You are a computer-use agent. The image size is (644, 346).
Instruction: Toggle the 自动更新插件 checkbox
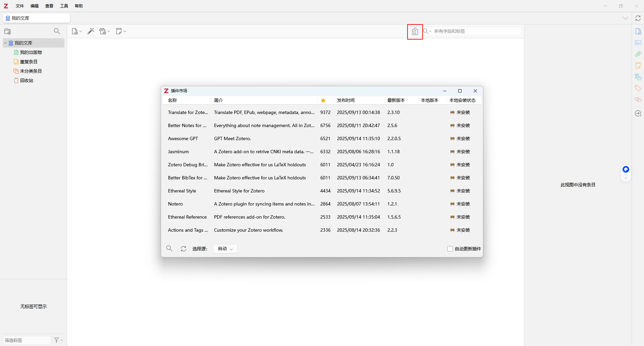pos(450,249)
